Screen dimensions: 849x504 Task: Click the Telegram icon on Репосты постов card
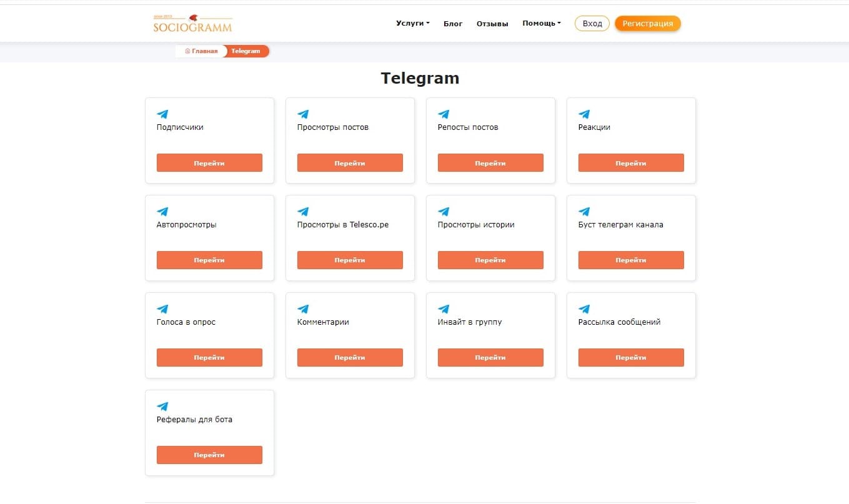click(444, 114)
